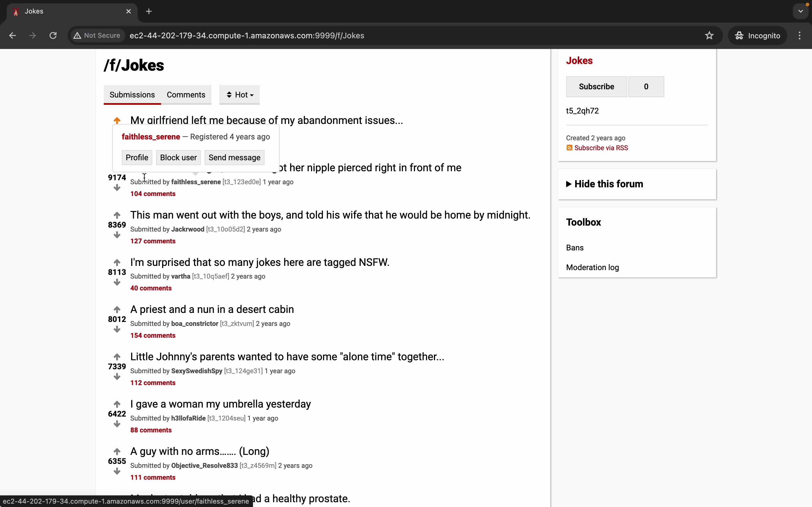
Task: Expand the 'Hide this forum' section
Action: coord(604,184)
